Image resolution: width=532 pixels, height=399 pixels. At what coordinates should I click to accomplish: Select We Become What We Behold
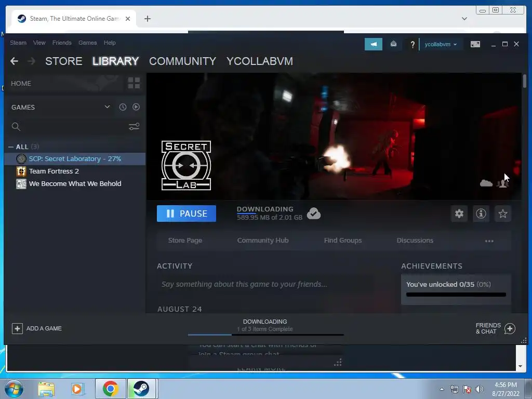(75, 183)
